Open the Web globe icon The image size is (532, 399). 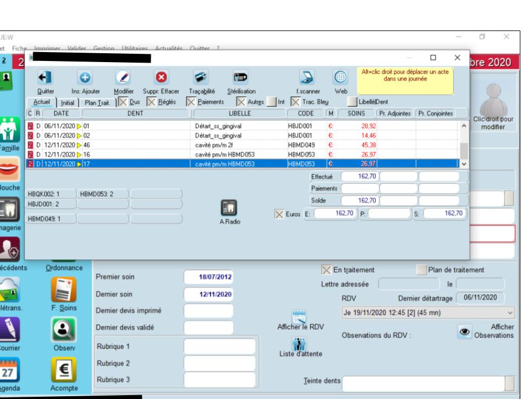(x=340, y=78)
